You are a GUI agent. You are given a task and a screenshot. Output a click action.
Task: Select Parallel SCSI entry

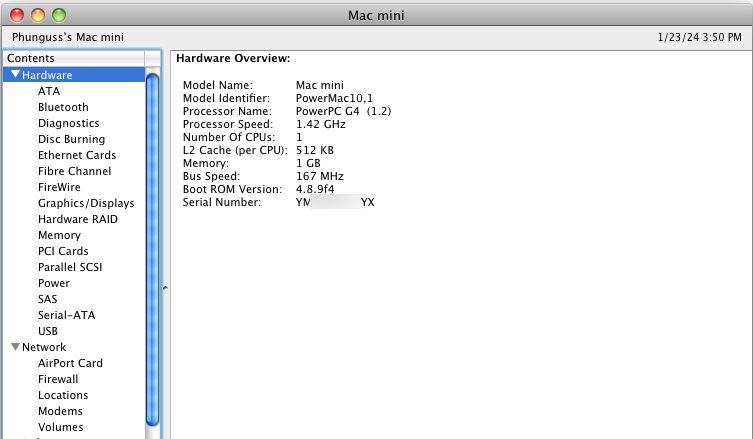tap(70, 267)
